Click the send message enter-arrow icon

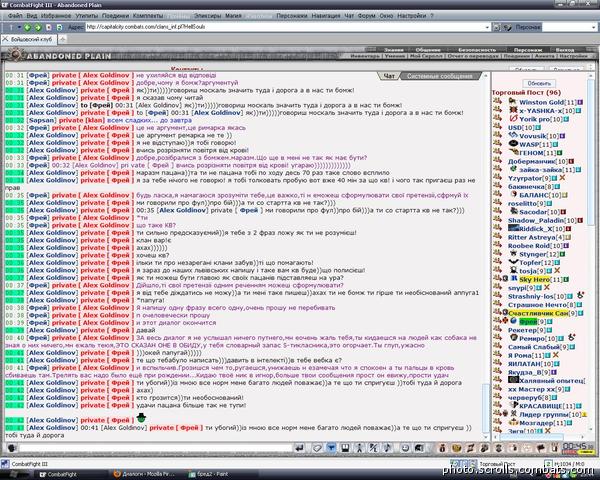(x=300, y=447)
